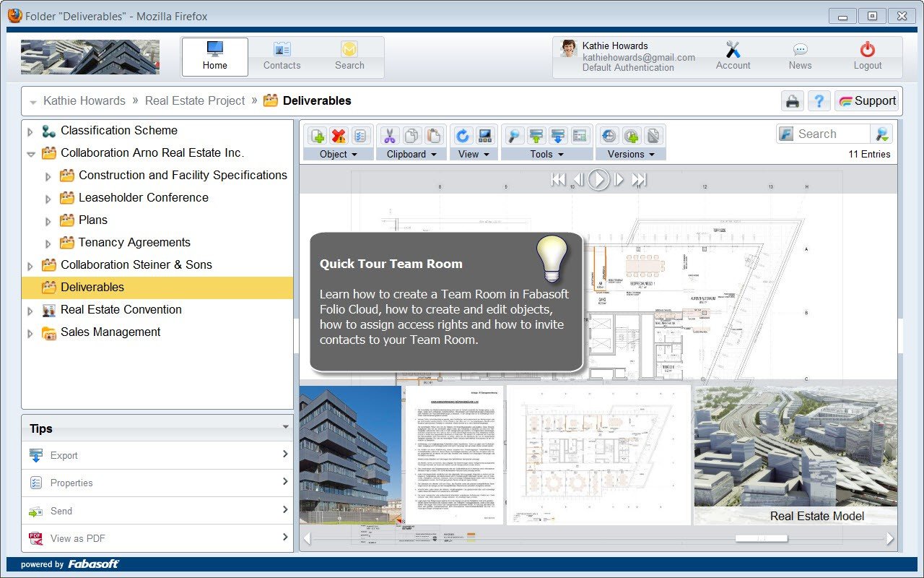Expand the Tenancy Agreements folder arrow
This screenshot has width=924, height=578.
48,243
